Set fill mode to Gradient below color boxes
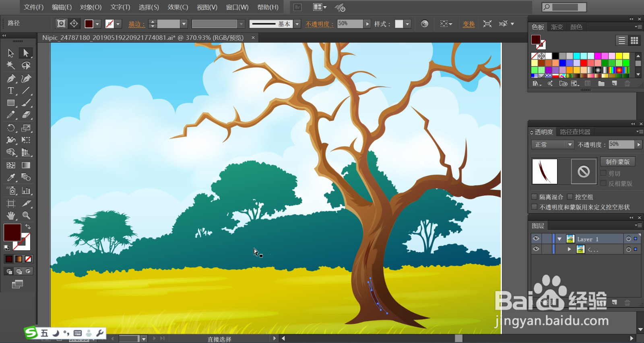 point(19,259)
